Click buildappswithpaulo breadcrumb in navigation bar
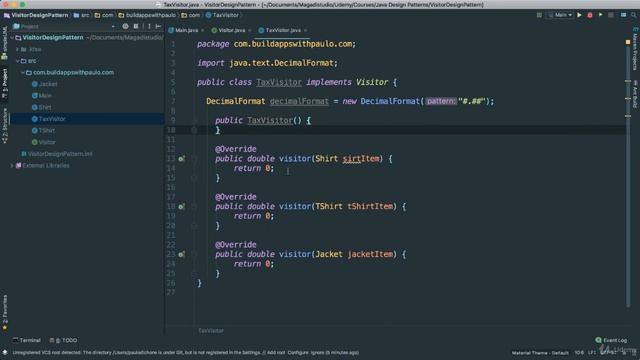Viewport: 640px width, 360px height. [x=147, y=15]
